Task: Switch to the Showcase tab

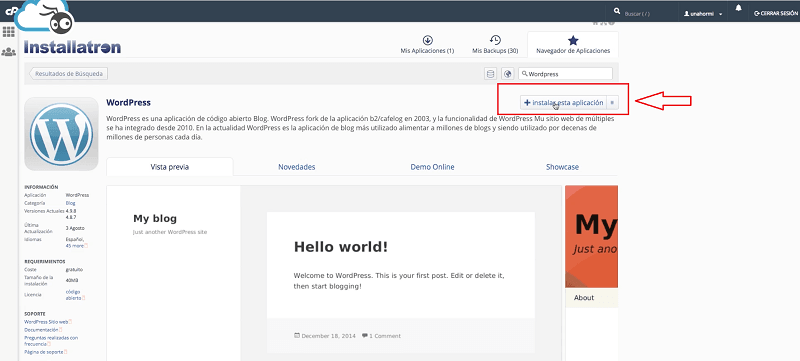Action: 562,167
